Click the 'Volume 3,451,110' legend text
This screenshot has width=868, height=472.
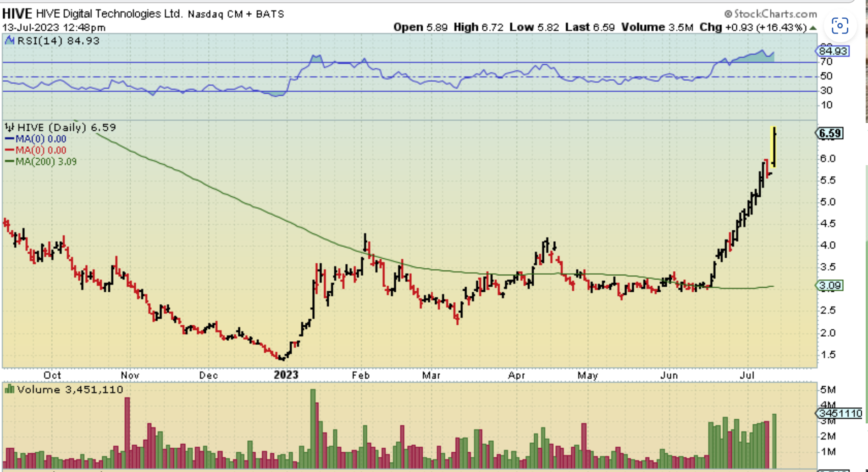70,389
